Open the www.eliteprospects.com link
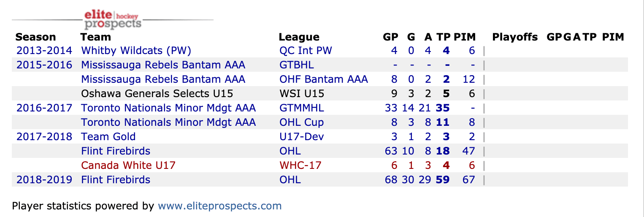 coord(219,206)
